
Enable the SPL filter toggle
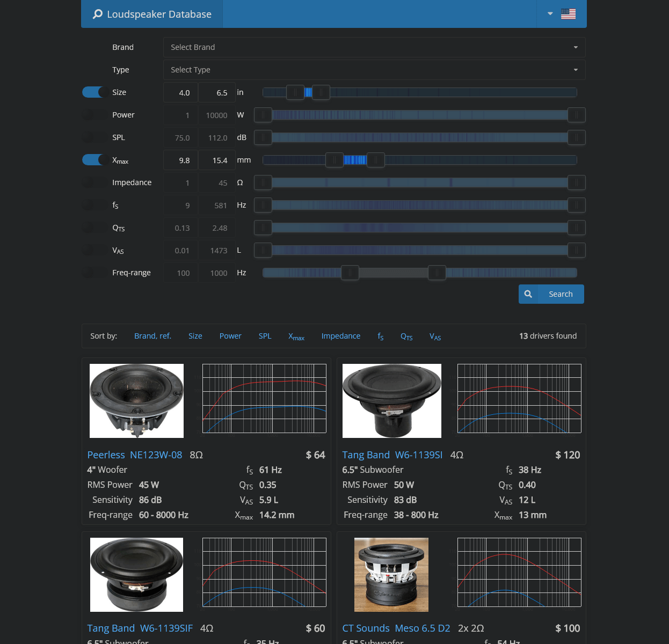click(94, 137)
